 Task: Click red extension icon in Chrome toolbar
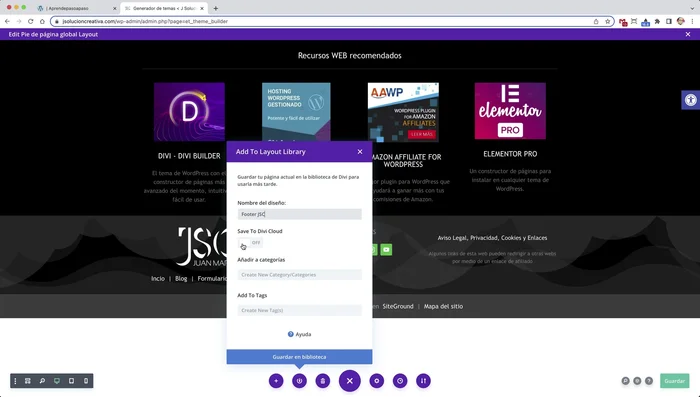pyautogui.click(x=623, y=22)
